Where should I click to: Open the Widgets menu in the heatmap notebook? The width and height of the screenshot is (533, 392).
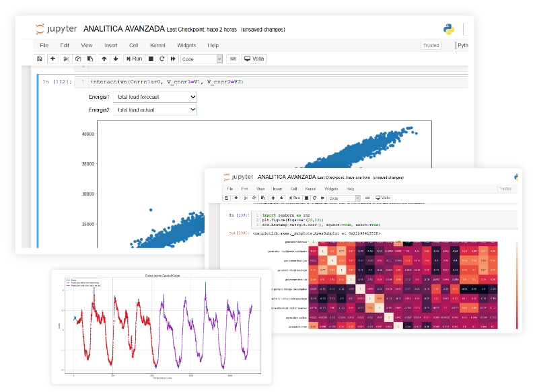click(331, 189)
